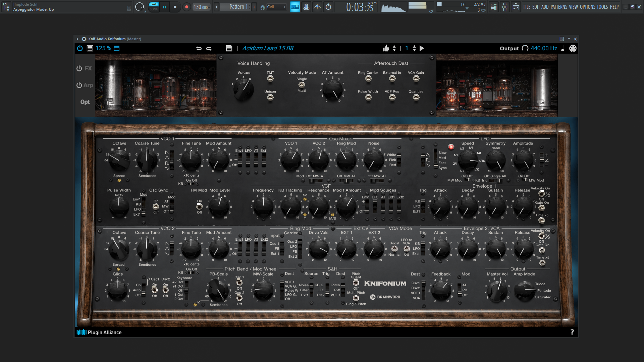Click the 130.000 tempo field
Viewport: 644px width, 362px height.
click(202, 7)
